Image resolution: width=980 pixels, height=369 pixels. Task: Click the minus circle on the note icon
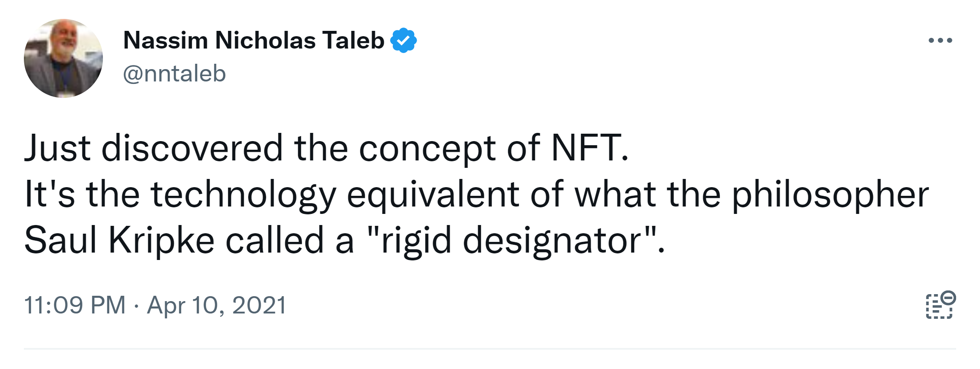tap(948, 297)
